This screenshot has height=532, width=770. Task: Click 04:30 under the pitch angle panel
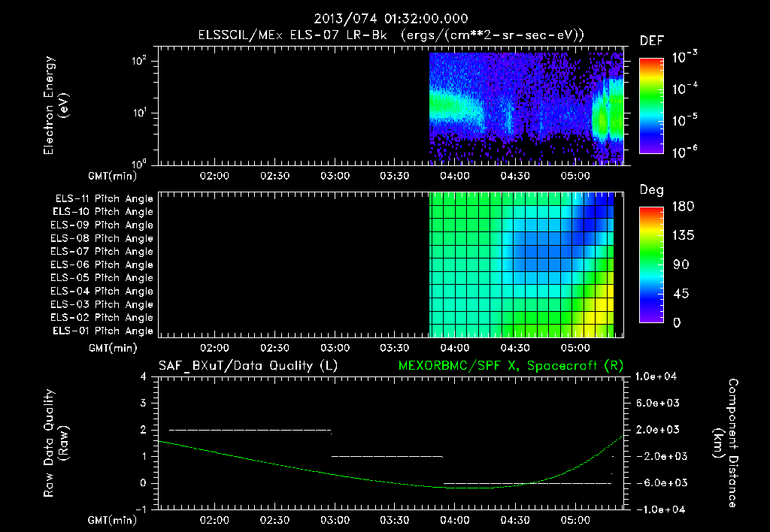(515, 348)
